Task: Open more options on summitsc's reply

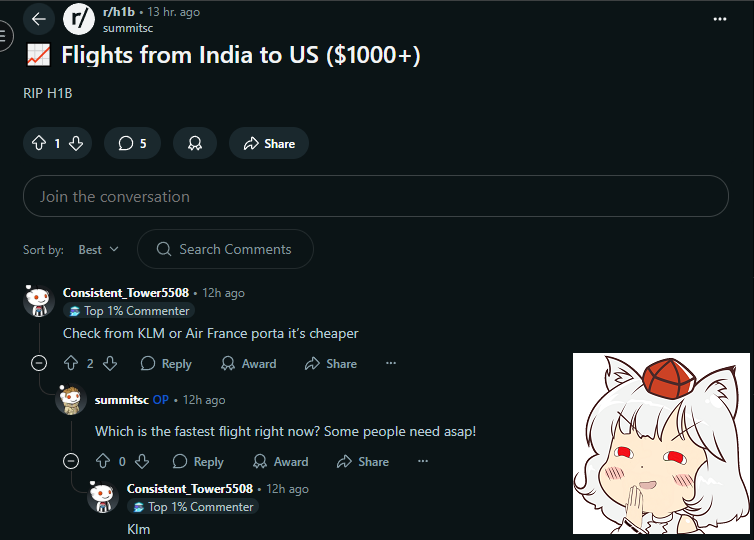Action: [x=423, y=461]
